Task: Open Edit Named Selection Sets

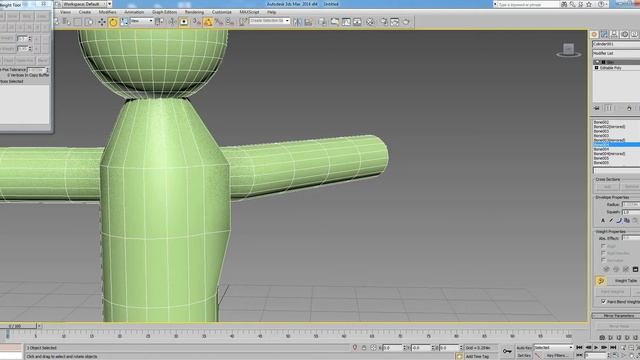Action: (x=243, y=22)
